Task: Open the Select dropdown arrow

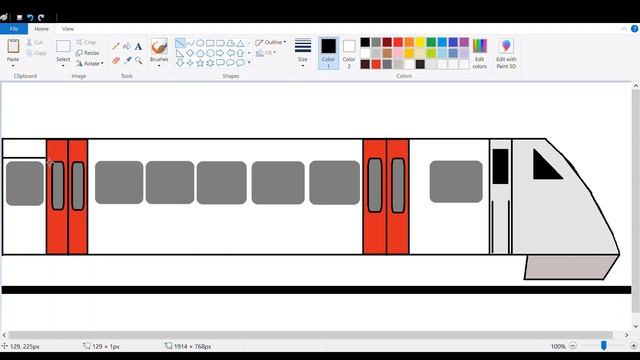Action: [x=63, y=66]
